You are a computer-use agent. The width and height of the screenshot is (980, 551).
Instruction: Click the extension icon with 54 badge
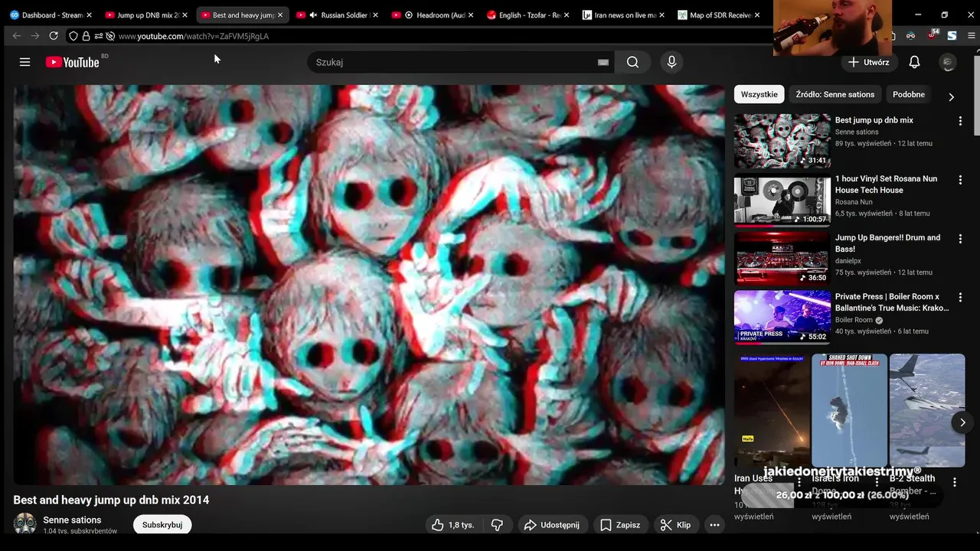tap(932, 35)
